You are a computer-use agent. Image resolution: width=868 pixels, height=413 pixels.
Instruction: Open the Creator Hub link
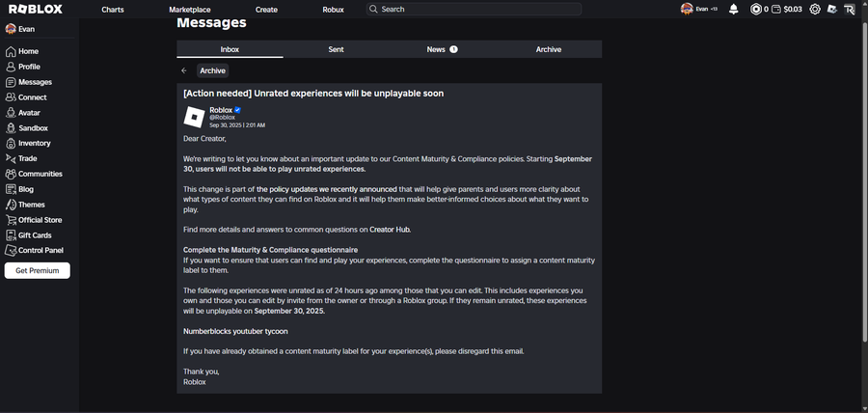point(390,230)
